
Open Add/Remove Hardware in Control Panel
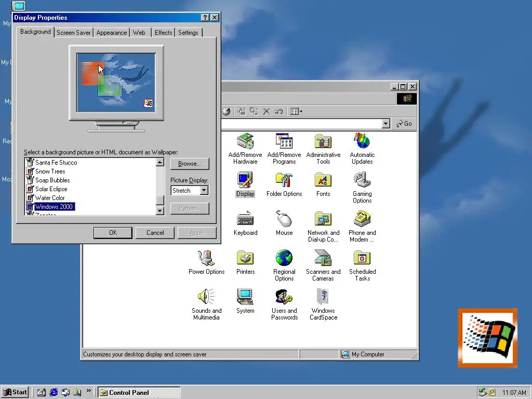point(245,149)
